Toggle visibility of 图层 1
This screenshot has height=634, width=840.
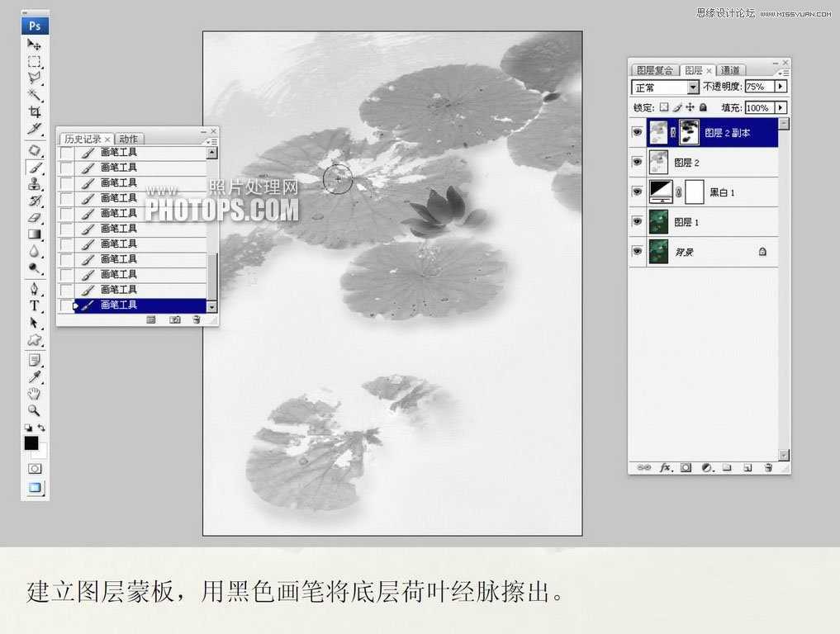pos(637,221)
